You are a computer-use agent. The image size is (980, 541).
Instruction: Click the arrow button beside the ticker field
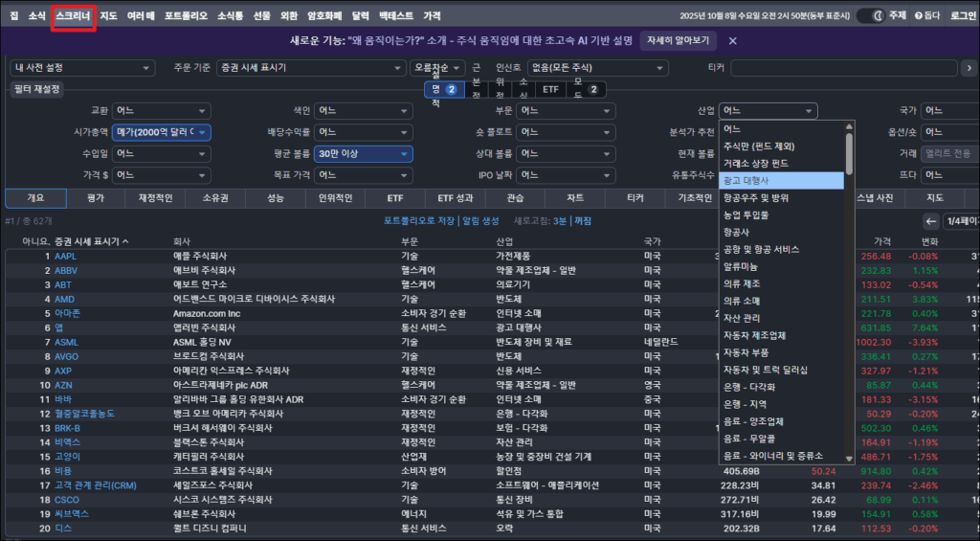969,68
